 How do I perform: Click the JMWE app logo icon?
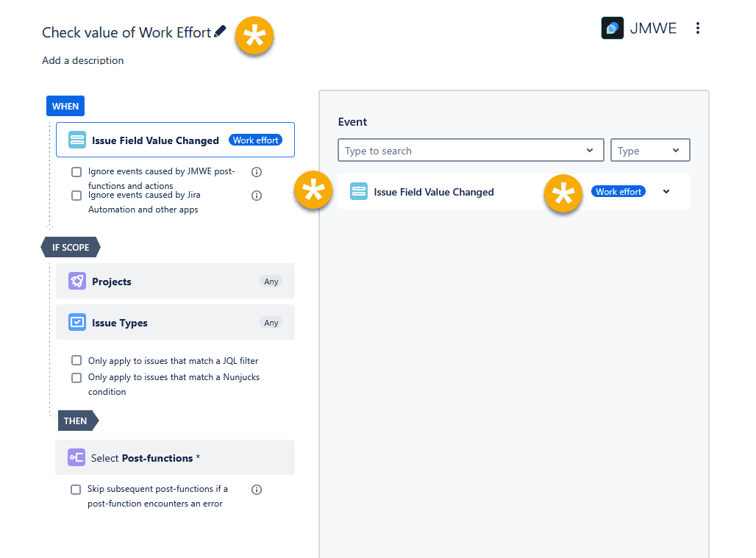point(612,29)
